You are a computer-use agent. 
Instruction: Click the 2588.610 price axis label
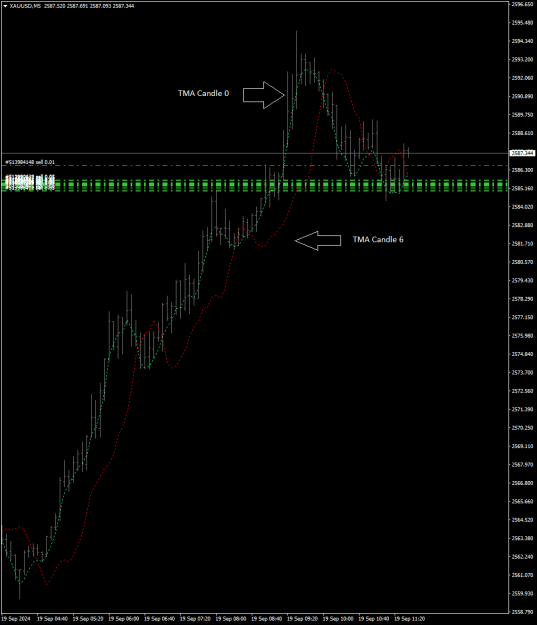(523, 133)
